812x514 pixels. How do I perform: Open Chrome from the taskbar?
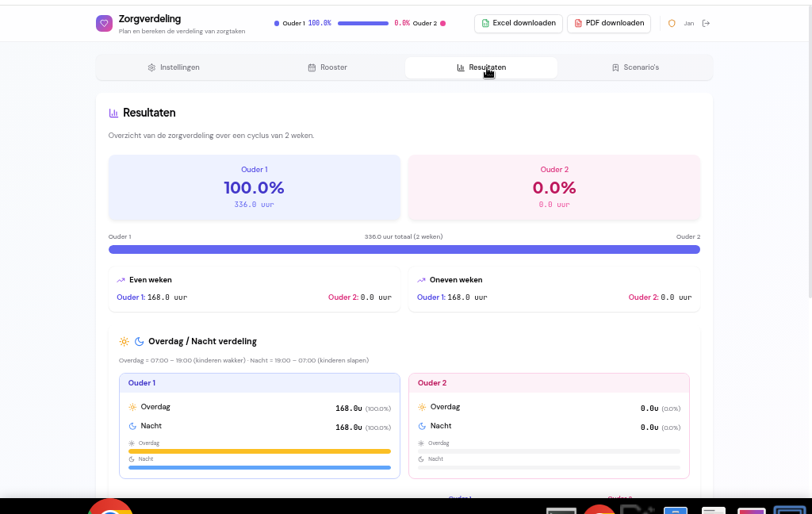[x=110, y=508]
